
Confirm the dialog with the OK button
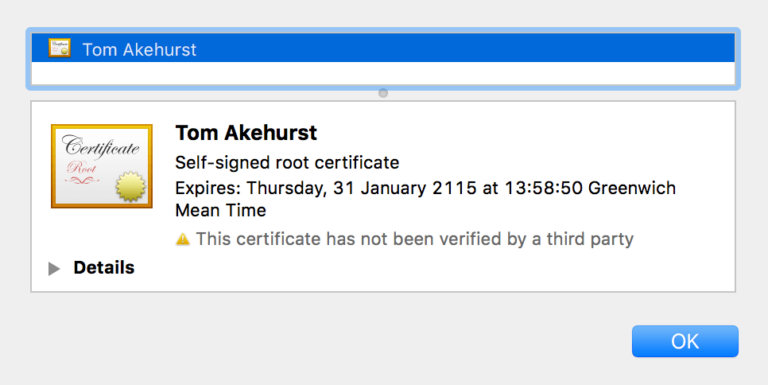(685, 341)
